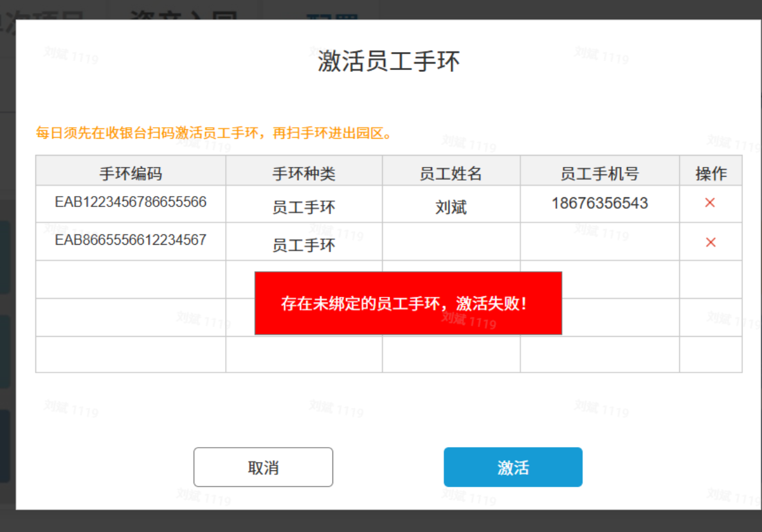This screenshot has height=532, width=762.
Task: Click the 手环编码 column header
Action: pyautogui.click(x=131, y=173)
